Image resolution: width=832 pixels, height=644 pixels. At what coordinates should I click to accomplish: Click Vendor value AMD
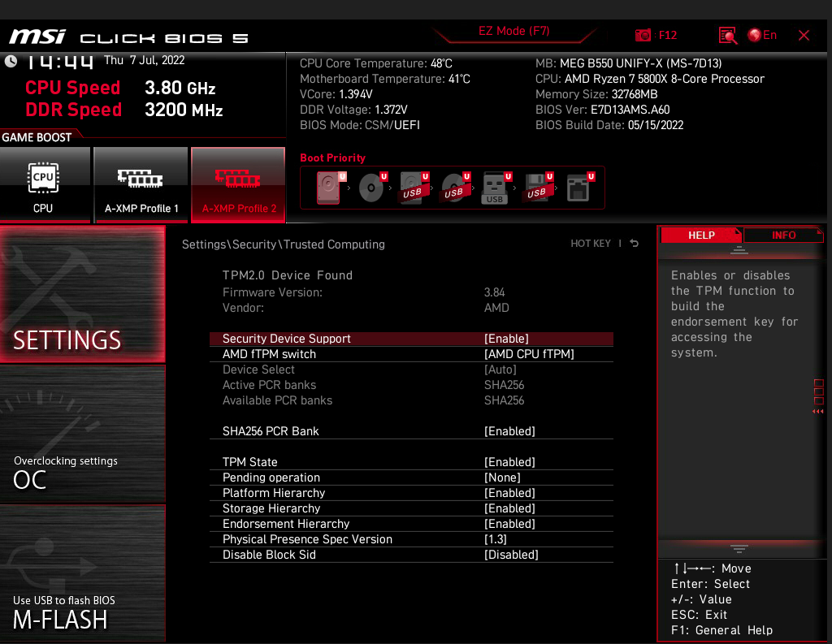(x=496, y=308)
